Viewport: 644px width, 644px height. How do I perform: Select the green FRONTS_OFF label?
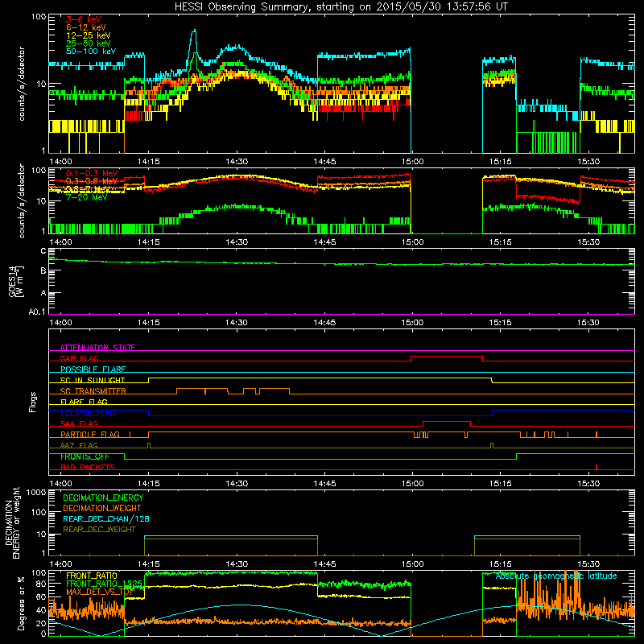pos(85,456)
